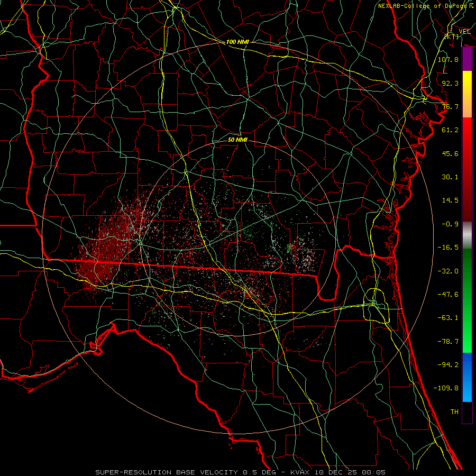Click the 100 NMI range ring label

pyautogui.click(x=237, y=42)
